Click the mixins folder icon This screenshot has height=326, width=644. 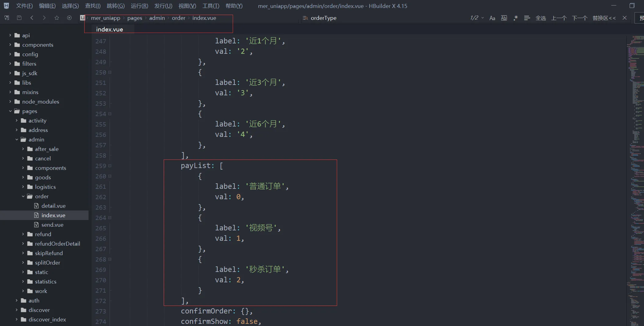coord(17,92)
